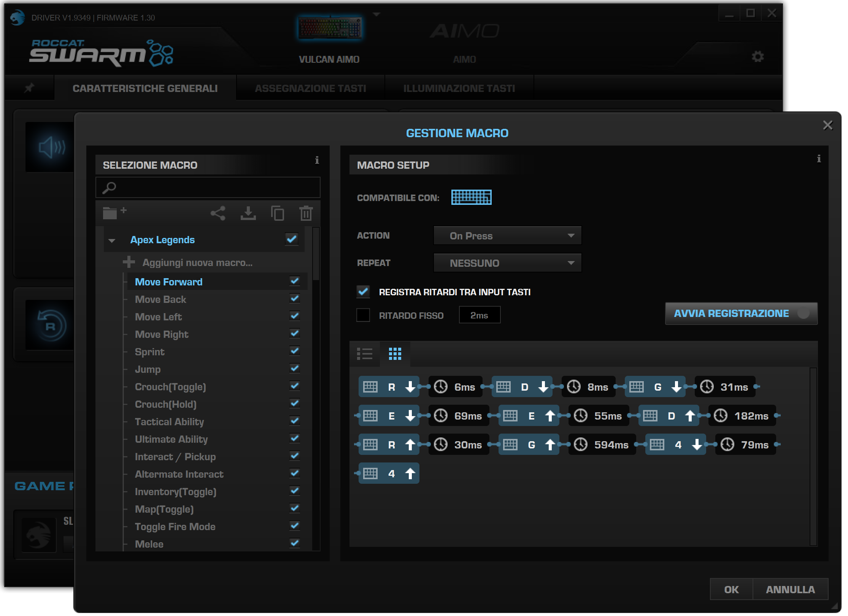This screenshot has width=848, height=616.
Task: Select the Interact / Pickup macro
Action: pyautogui.click(x=175, y=457)
